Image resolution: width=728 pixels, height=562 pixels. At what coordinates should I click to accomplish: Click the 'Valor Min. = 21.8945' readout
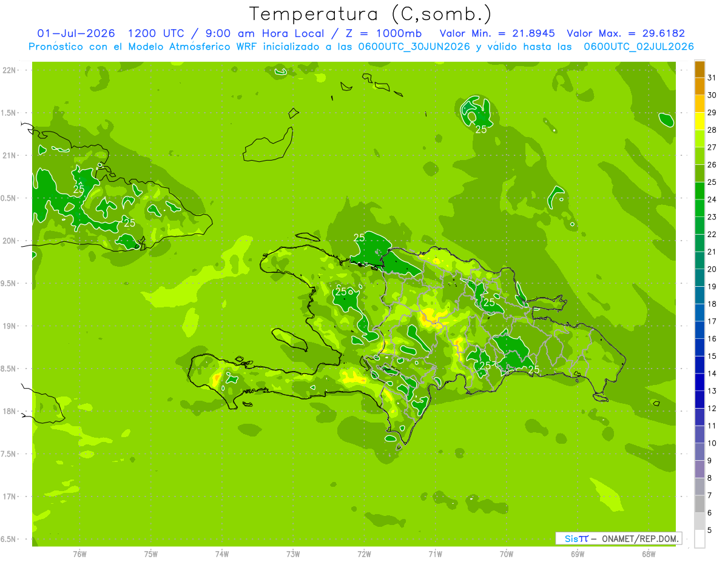497,33
